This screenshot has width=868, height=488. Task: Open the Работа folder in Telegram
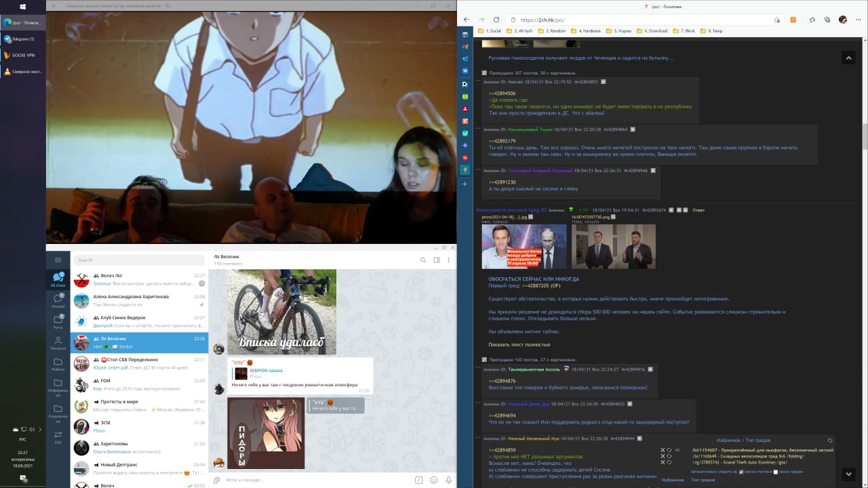click(x=58, y=364)
